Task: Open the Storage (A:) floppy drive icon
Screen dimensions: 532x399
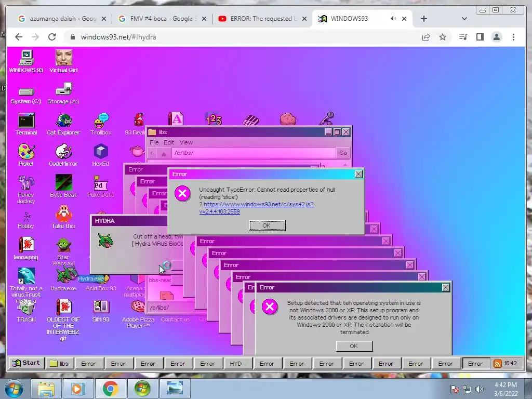Action: point(63,94)
